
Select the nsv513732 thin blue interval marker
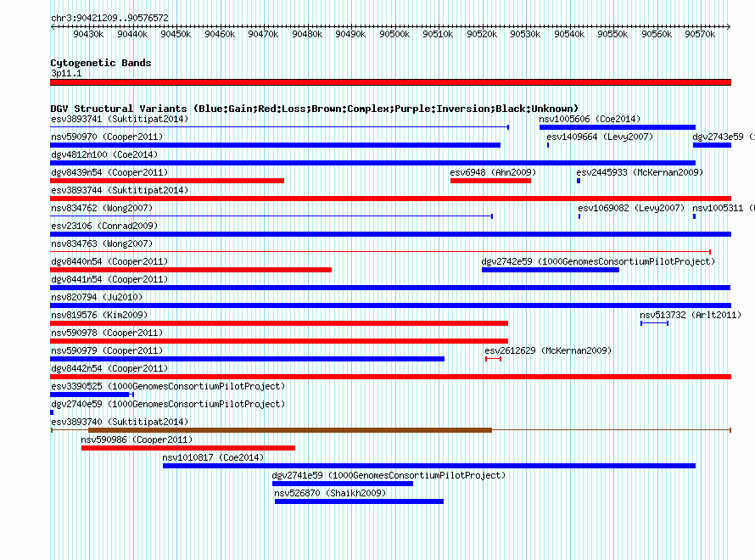[x=654, y=323]
